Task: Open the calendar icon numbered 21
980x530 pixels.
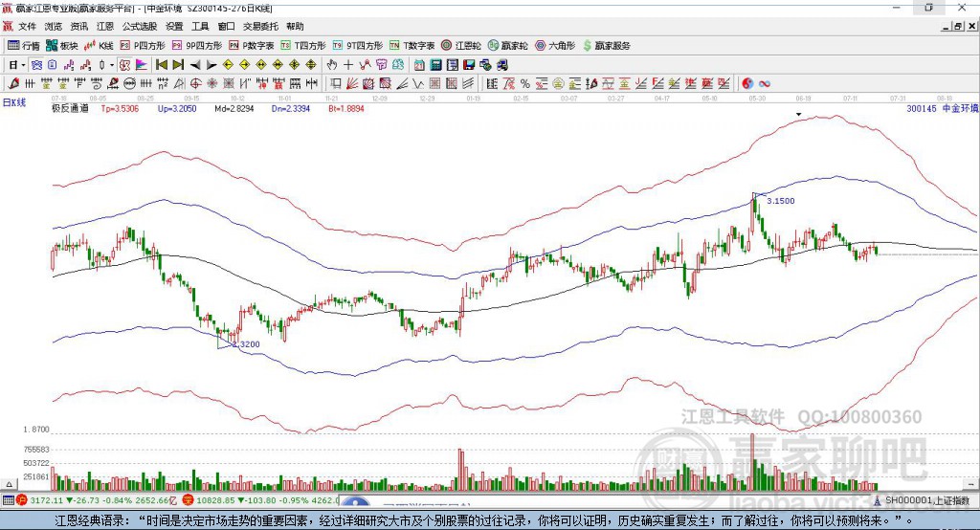Action: coord(419,65)
